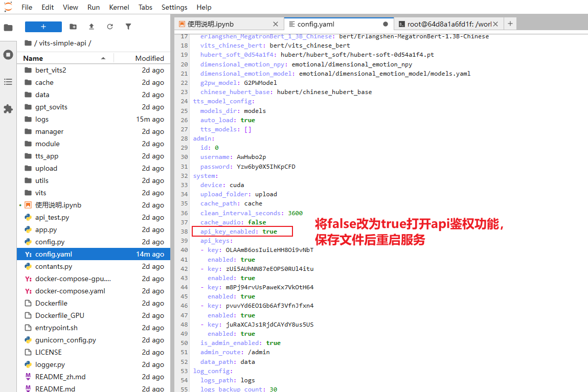Select the vits folder
The height and width of the screenshot is (392, 588).
click(x=94, y=193)
